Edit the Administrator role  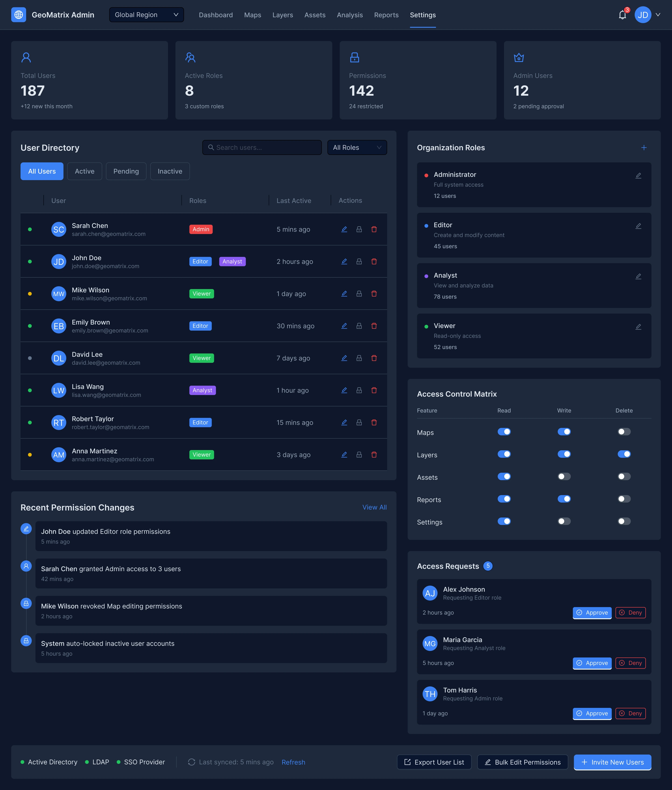click(638, 176)
